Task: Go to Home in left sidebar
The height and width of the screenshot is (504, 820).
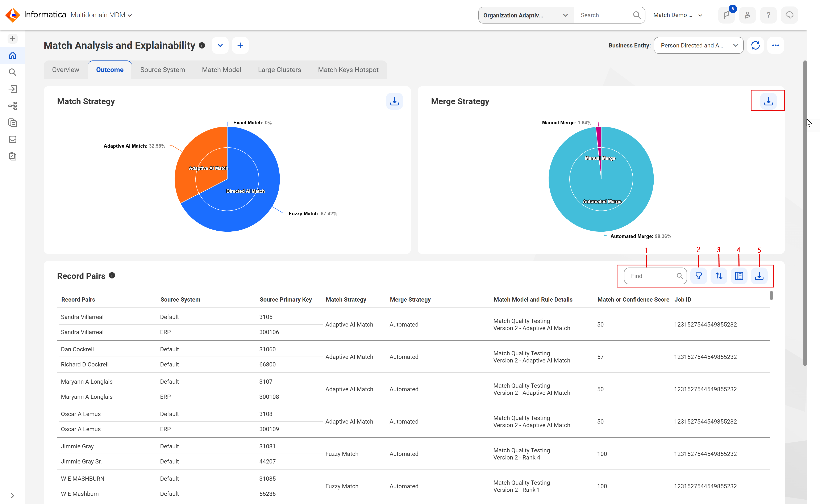Action: 13,55
